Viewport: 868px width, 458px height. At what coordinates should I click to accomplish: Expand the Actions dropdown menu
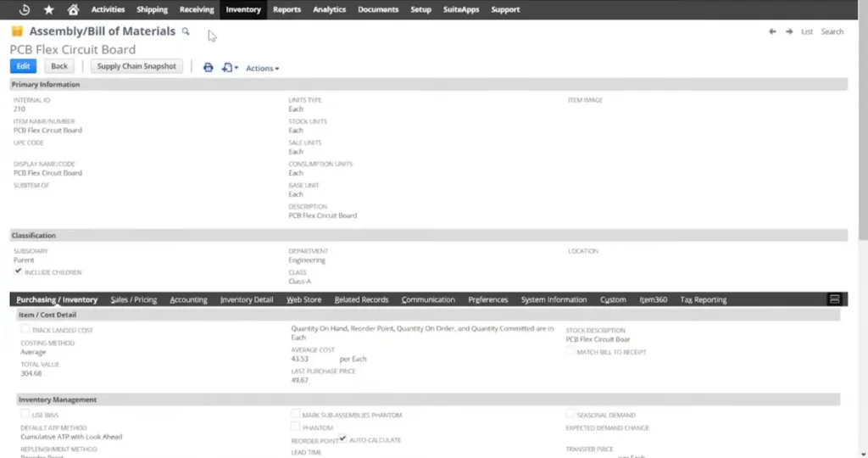point(262,68)
